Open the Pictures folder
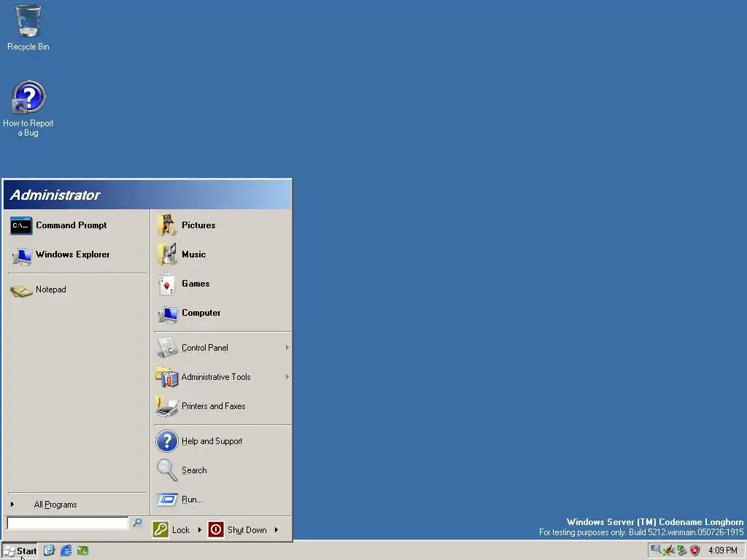The width and height of the screenshot is (747, 560). (x=222, y=225)
